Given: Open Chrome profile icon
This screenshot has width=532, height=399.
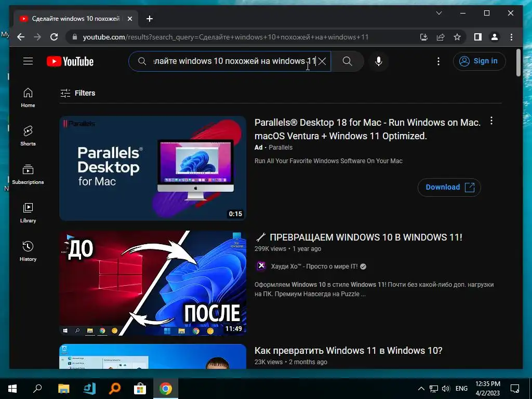Looking at the screenshot, I should pyautogui.click(x=495, y=37).
